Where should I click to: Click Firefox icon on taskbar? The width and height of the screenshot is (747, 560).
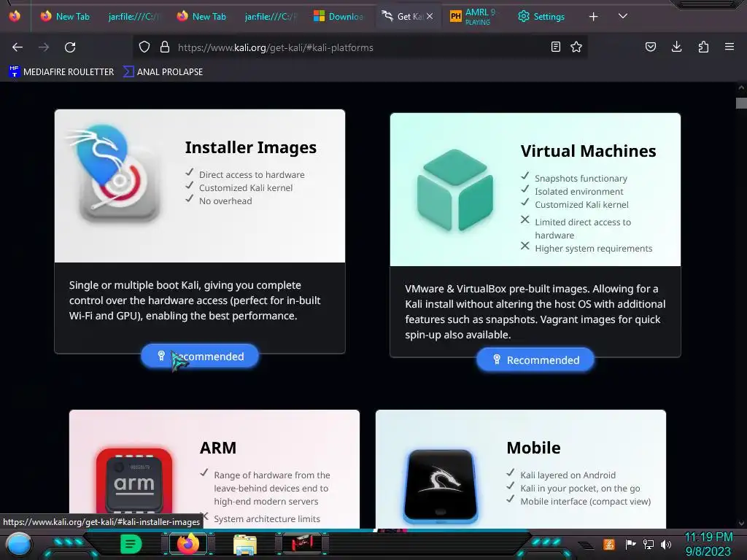(188, 544)
